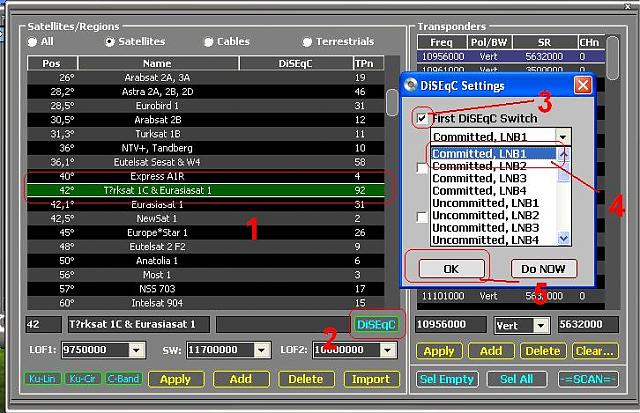Select the 10956000 Vert transponder row
The width and height of the screenshot is (640, 413).
coord(511,56)
